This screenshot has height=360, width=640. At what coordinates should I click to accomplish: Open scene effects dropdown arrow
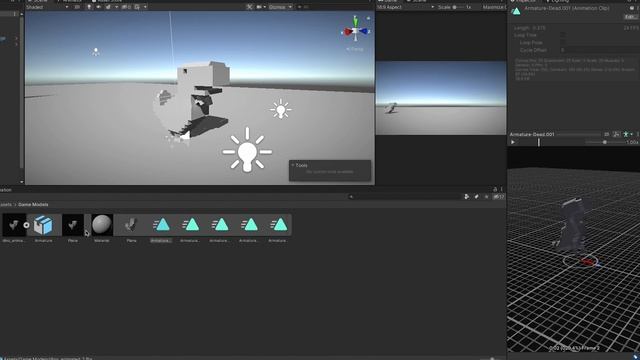click(x=116, y=7)
